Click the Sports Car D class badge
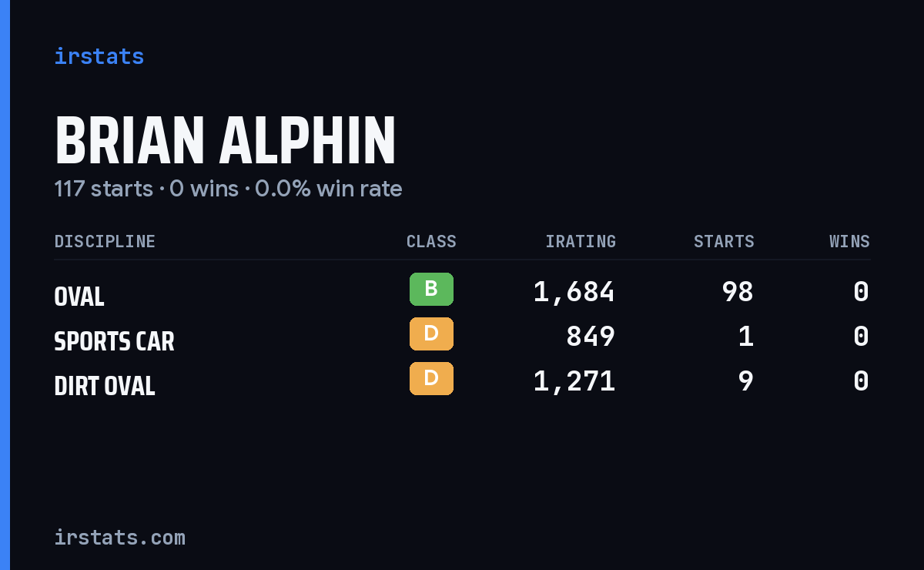Image resolution: width=924 pixels, height=570 pixels. tap(431, 334)
